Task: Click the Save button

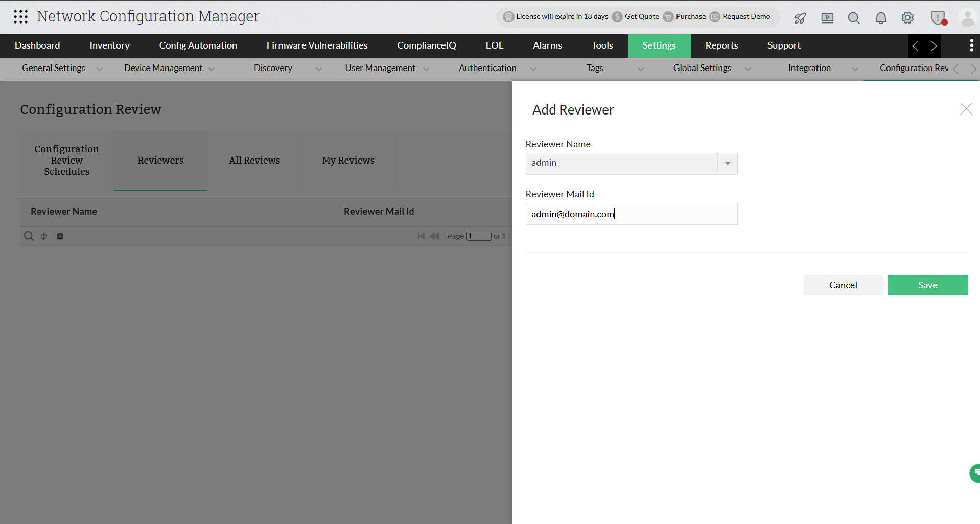Action: click(927, 285)
